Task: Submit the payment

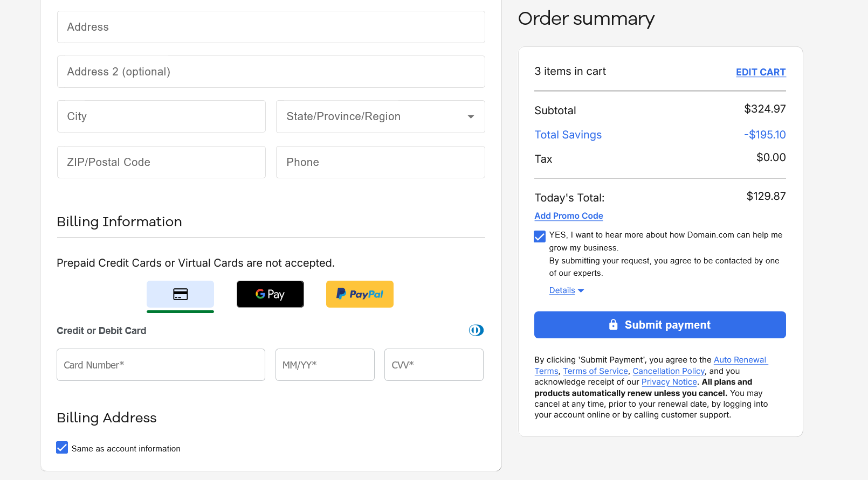Action: tap(660, 325)
